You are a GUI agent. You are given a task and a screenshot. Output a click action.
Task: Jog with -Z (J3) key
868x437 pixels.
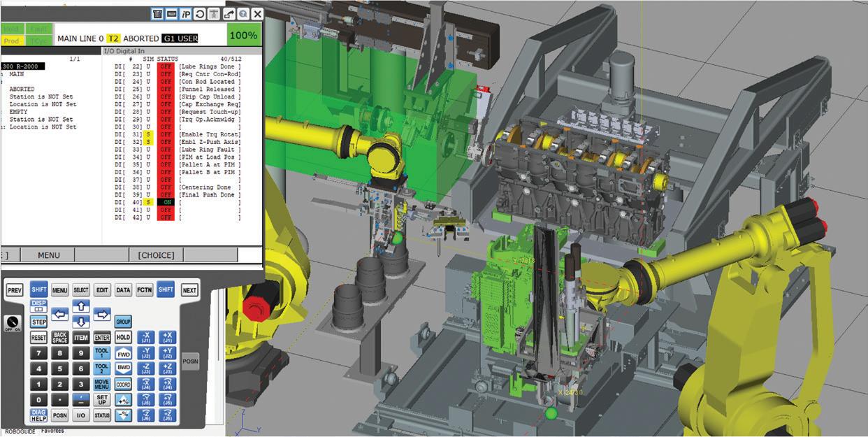click(146, 368)
